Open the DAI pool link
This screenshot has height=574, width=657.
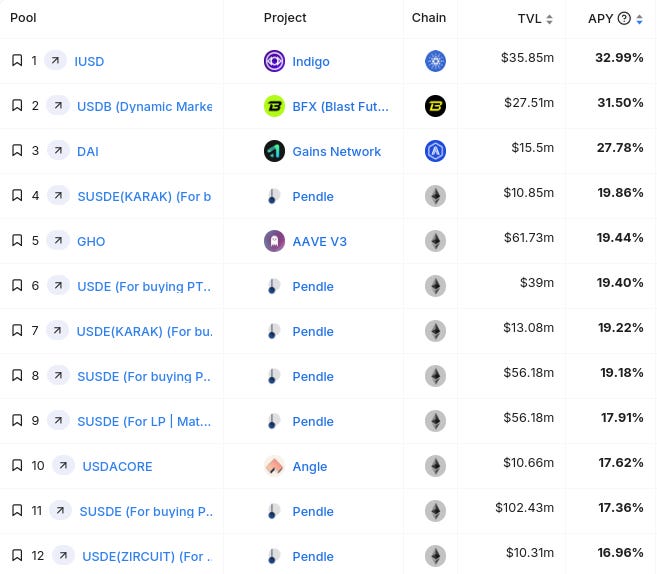(x=88, y=151)
